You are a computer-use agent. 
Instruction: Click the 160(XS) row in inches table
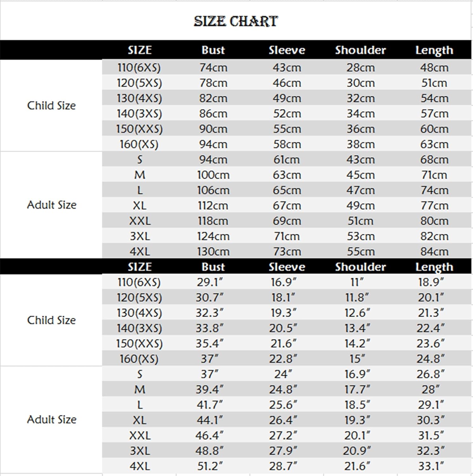[286, 359]
